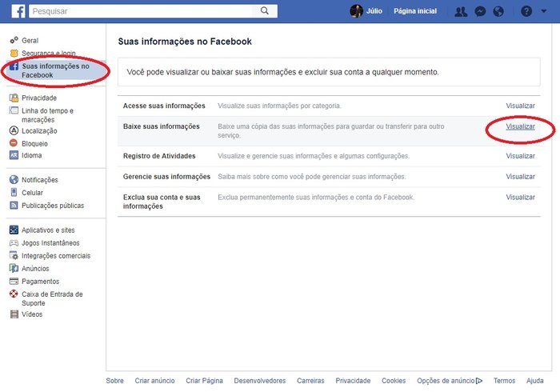Open the Messenger icon
560x392 pixels.
[480, 11]
